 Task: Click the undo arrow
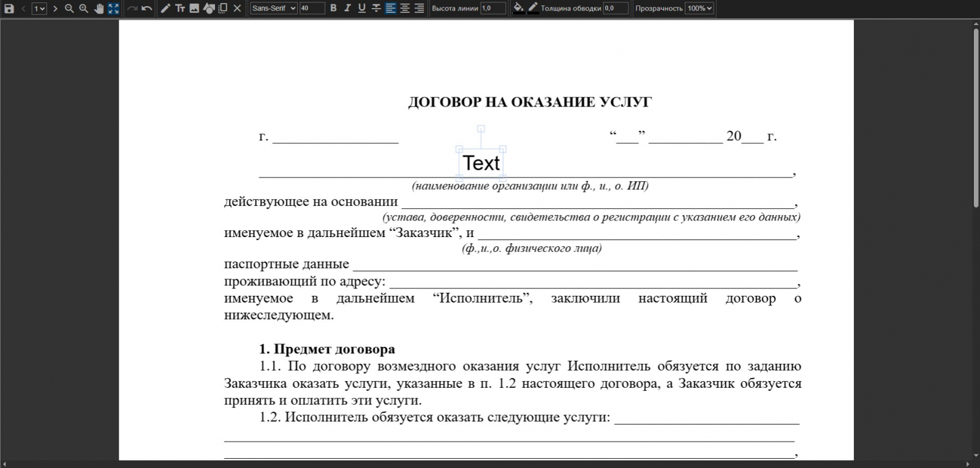[147, 9]
